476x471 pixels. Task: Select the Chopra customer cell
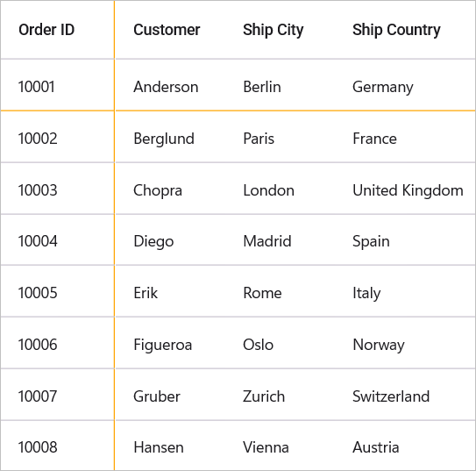point(170,189)
